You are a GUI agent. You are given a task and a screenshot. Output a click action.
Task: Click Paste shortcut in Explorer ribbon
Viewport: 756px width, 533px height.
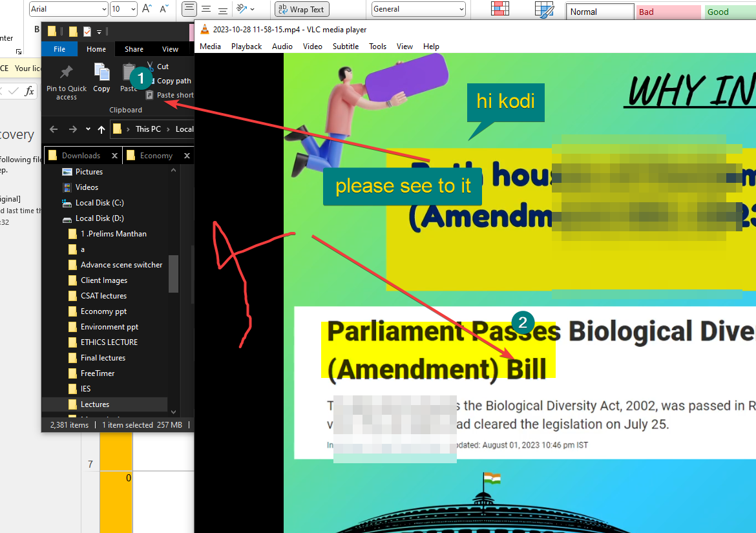[x=170, y=95]
